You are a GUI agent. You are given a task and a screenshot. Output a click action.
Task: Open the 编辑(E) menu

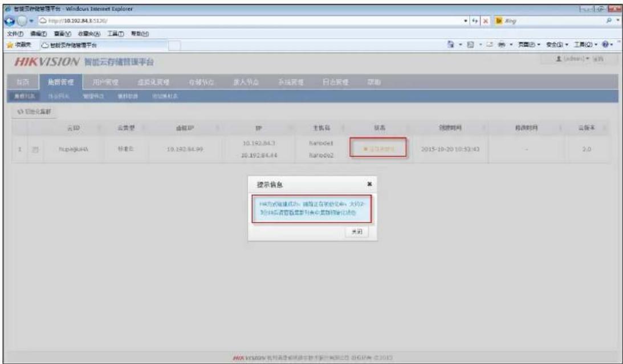click(39, 34)
